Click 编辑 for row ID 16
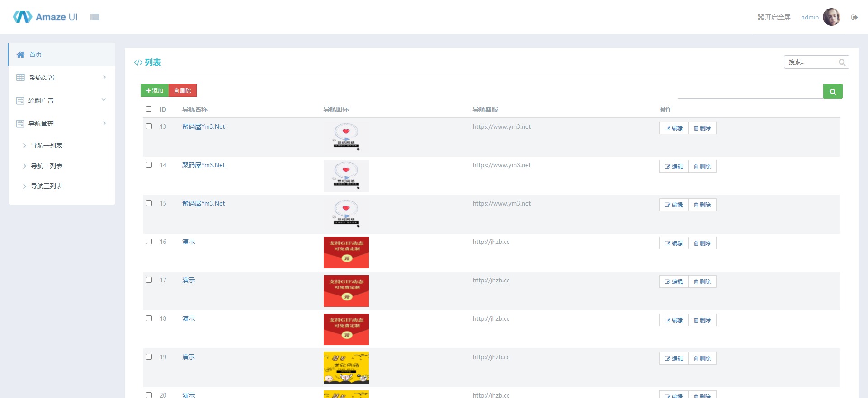Viewport: 868px width, 398px height. click(x=674, y=243)
